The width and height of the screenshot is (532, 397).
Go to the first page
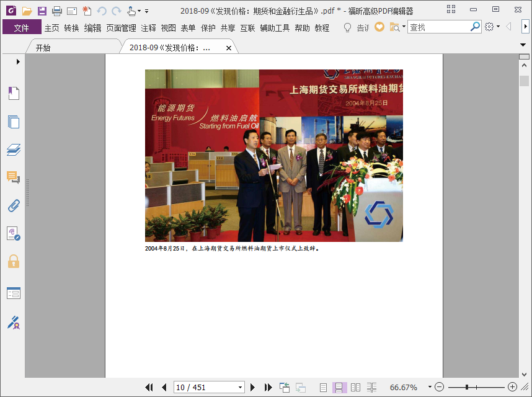[149, 387]
